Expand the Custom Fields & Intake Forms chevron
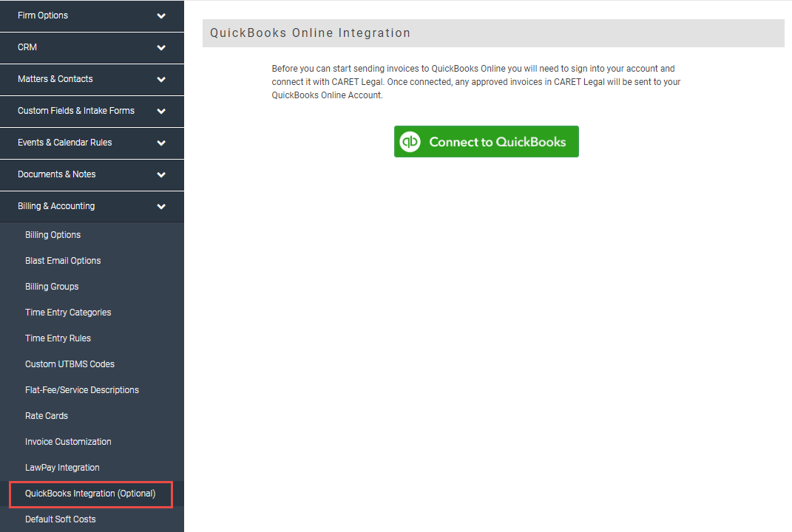 (161, 111)
